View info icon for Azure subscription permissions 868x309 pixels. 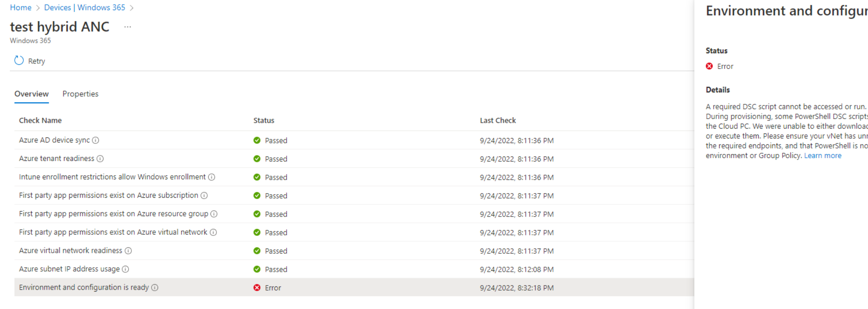[x=204, y=195]
